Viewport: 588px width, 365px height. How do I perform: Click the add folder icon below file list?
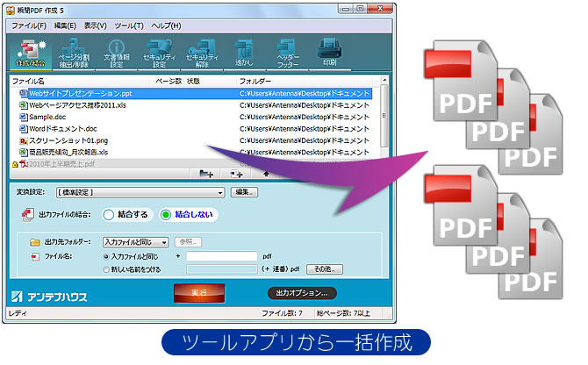(206, 174)
